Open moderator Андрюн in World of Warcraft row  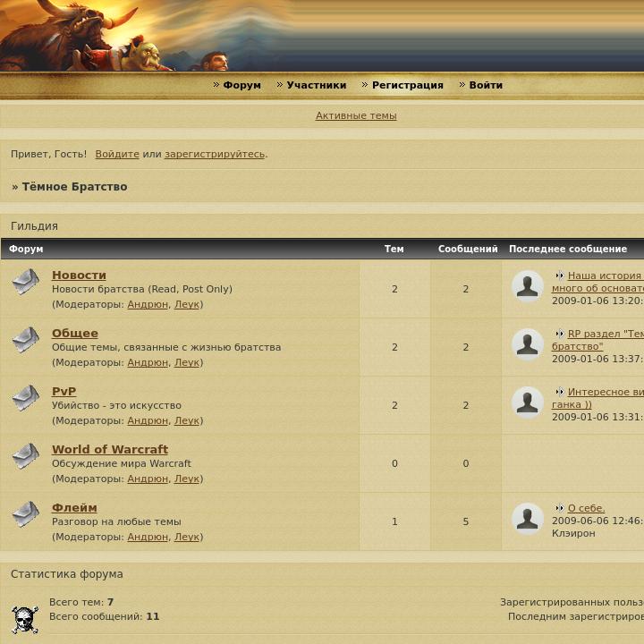point(148,479)
